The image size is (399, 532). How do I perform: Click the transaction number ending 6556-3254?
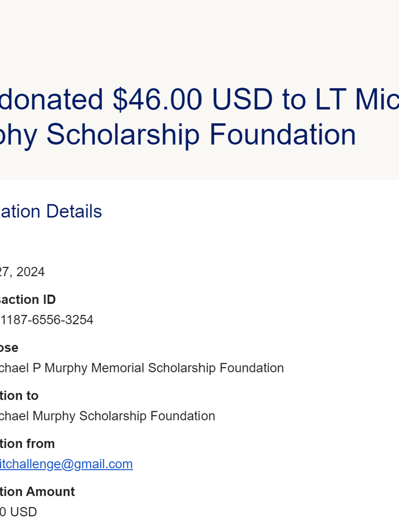(x=47, y=320)
